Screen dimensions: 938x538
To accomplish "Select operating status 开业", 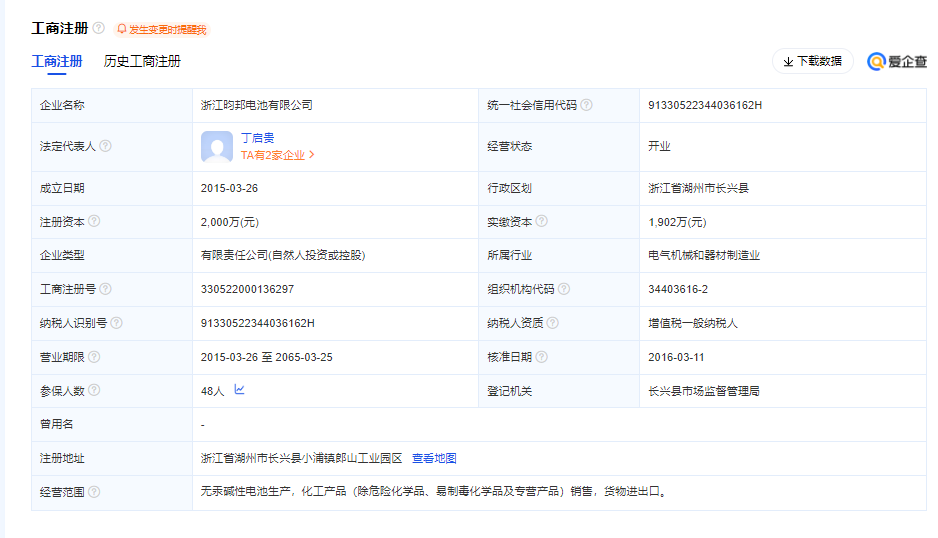I will tap(659, 147).
